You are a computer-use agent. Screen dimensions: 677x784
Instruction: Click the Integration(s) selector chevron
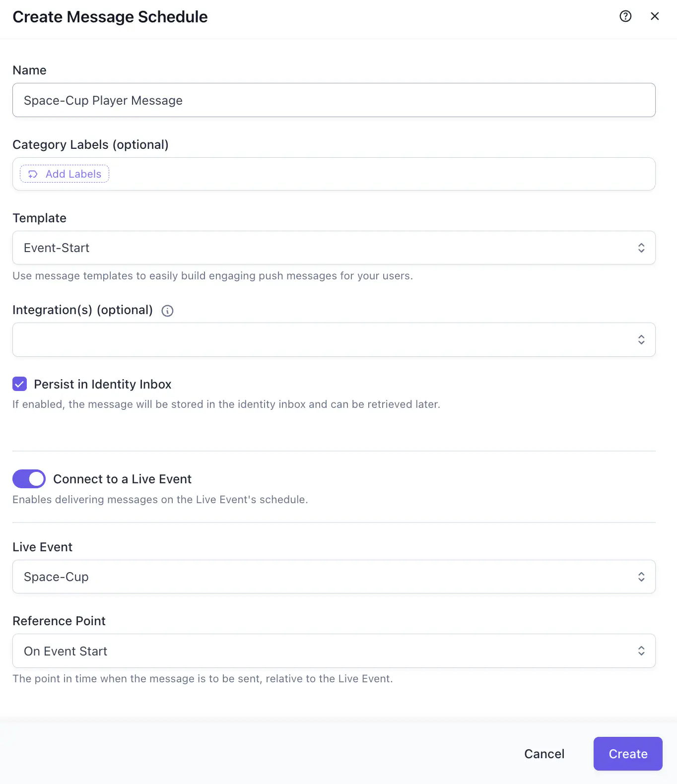[x=641, y=339]
